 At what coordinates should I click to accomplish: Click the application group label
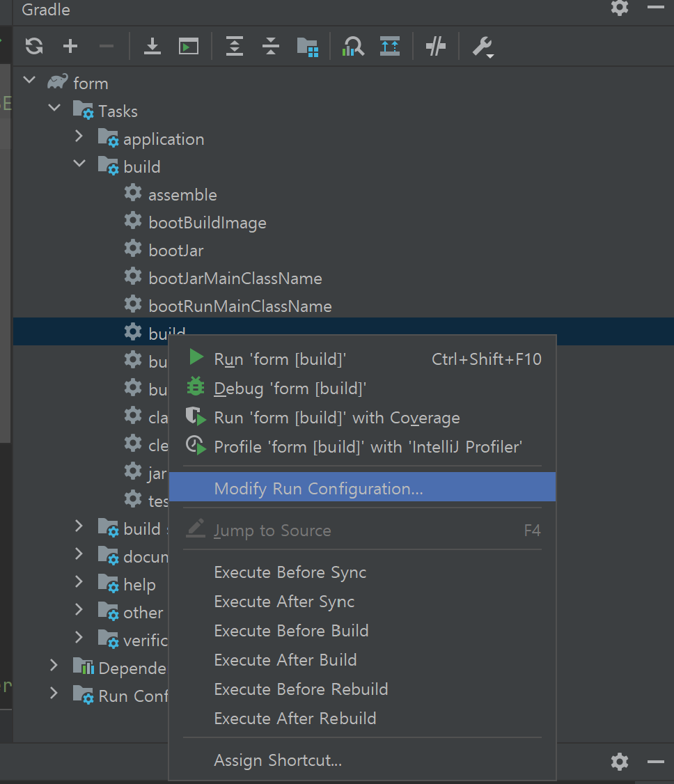164,139
